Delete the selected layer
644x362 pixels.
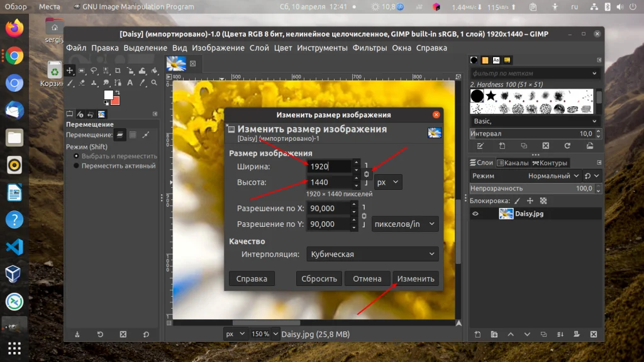[594, 335]
